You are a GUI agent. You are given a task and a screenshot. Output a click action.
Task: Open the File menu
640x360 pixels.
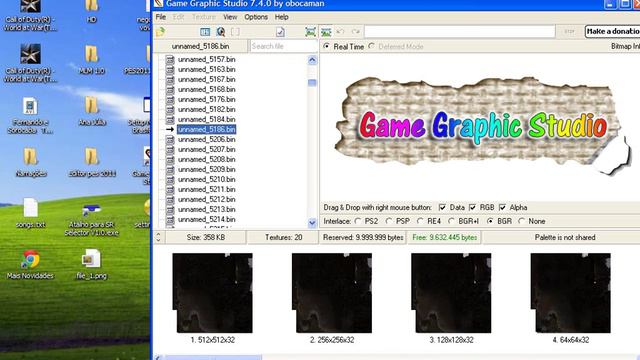click(x=161, y=17)
